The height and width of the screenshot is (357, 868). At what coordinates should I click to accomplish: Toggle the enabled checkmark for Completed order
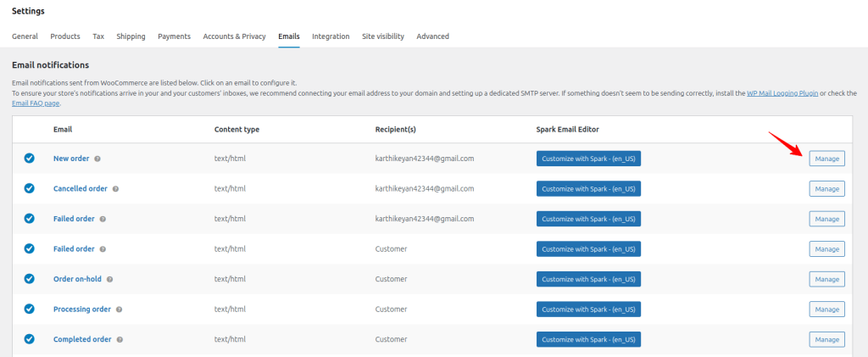(30, 339)
